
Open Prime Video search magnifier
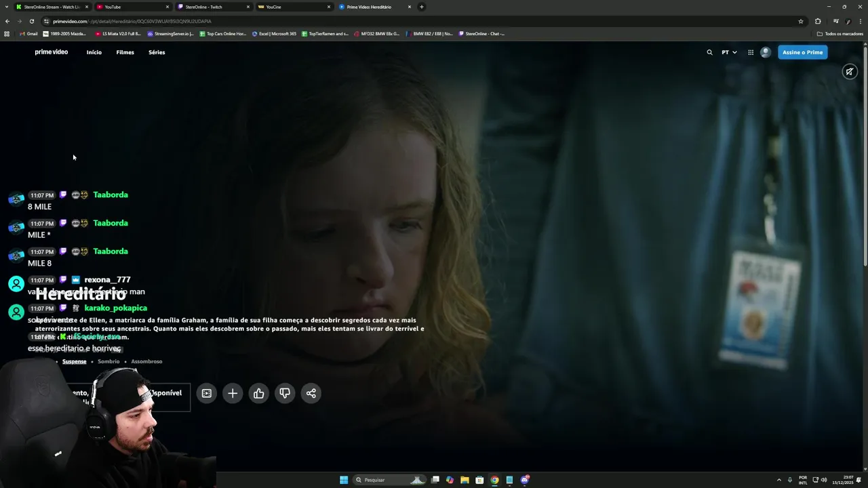coord(710,52)
